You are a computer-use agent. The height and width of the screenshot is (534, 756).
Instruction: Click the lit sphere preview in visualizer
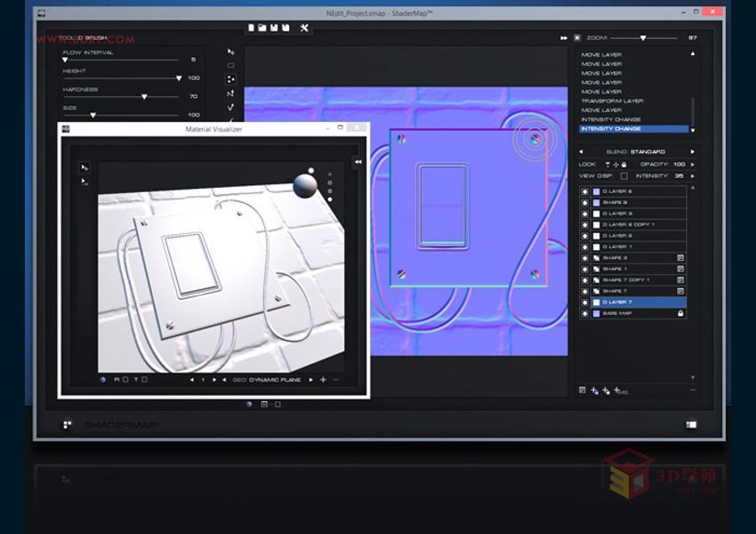305,186
